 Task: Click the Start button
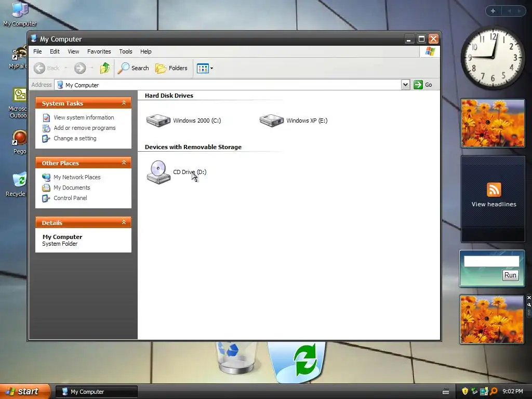[24, 391]
